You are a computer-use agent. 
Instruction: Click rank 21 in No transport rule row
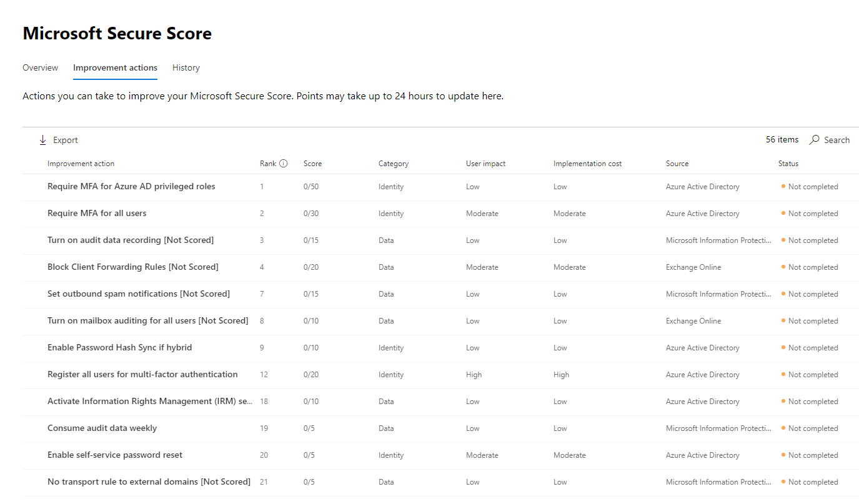[264, 482]
